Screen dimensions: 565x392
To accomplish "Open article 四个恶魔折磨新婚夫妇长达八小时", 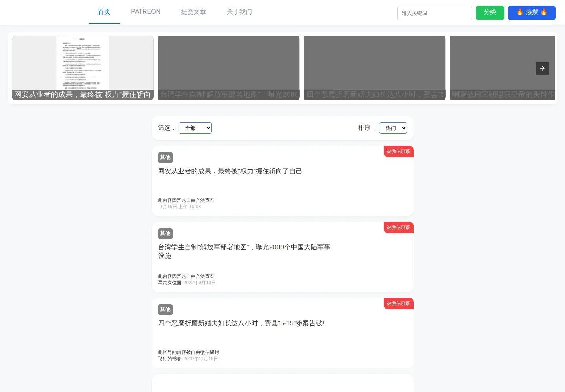I will [241, 323].
